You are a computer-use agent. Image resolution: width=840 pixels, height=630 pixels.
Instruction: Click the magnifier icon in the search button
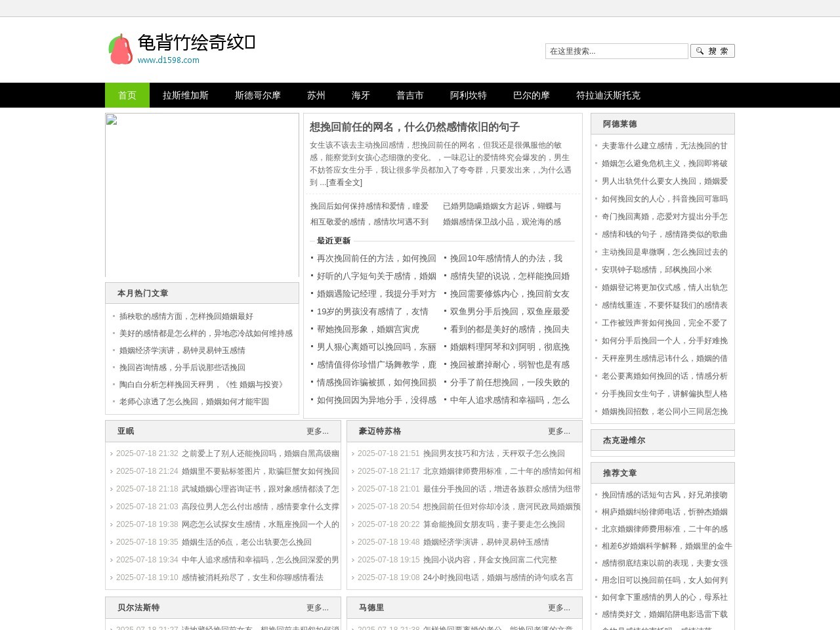[x=701, y=51]
